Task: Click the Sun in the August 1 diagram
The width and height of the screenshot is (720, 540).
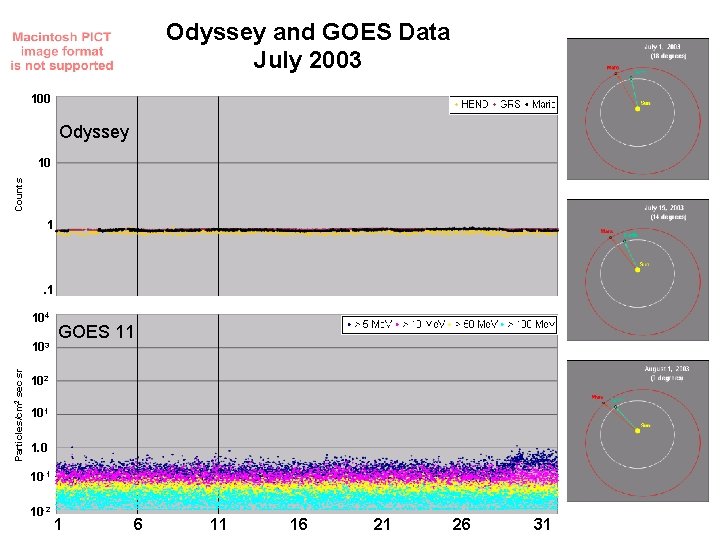Action: pyautogui.click(x=637, y=431)
